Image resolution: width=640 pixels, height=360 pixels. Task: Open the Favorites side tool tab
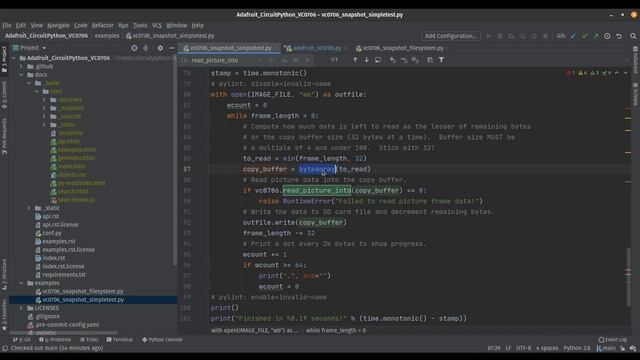(4, 315)
